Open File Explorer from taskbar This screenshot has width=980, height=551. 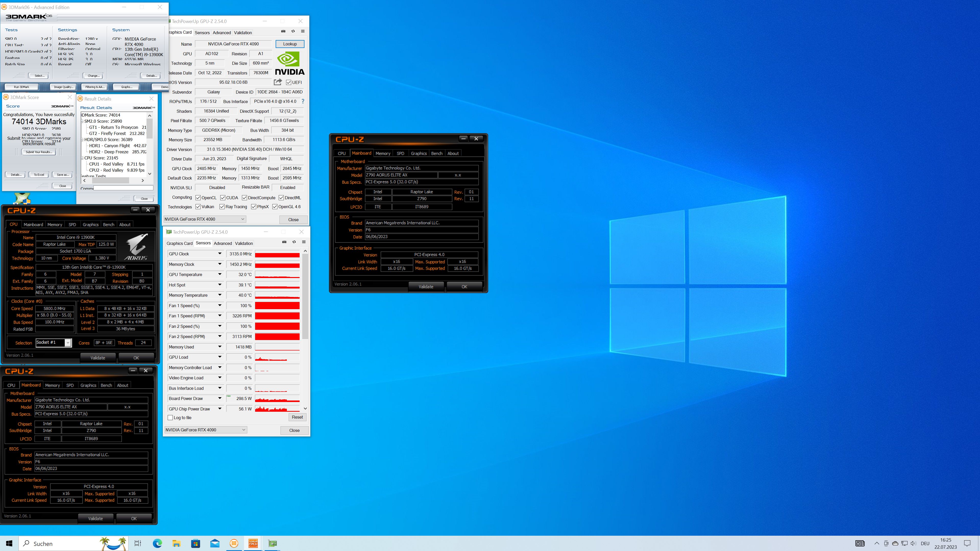(176, 543)
